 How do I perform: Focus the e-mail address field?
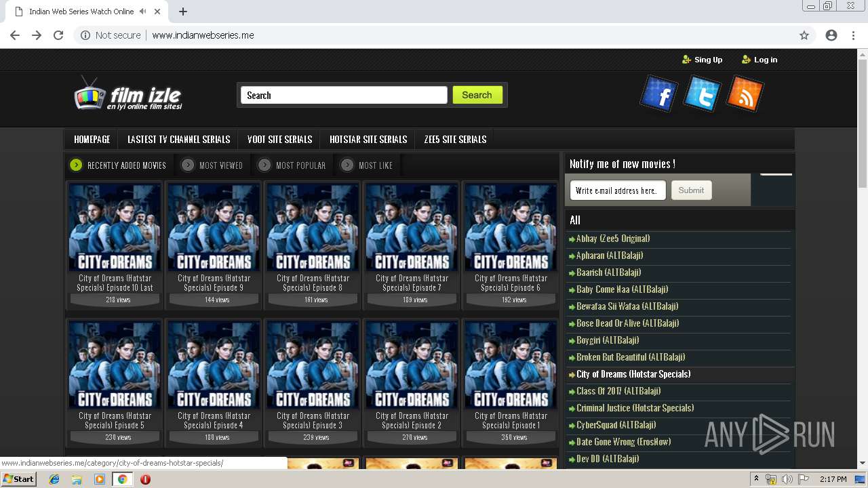point(618,190)
